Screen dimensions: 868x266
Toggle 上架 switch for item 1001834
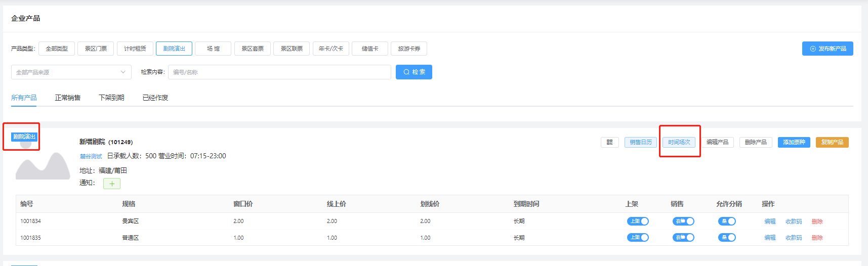click(x=638, y=221)
